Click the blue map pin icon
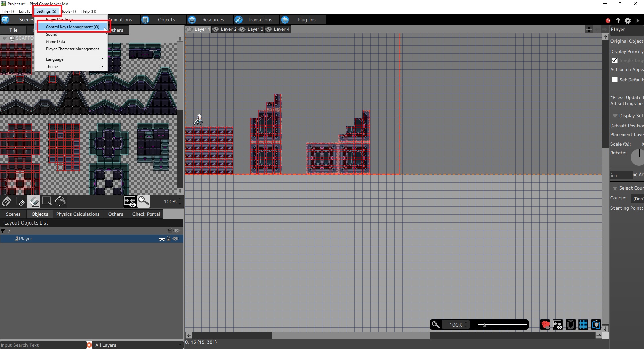Image resolution: width=644 pixels, height=349 pixels. tap(596, 325)
